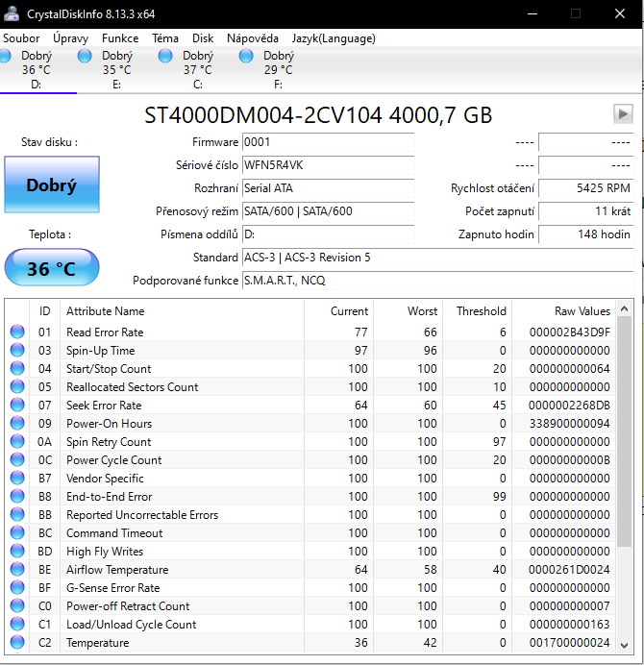
Task: Select disk E: tab at 35 °C
Action: click(x=116, y=69)
